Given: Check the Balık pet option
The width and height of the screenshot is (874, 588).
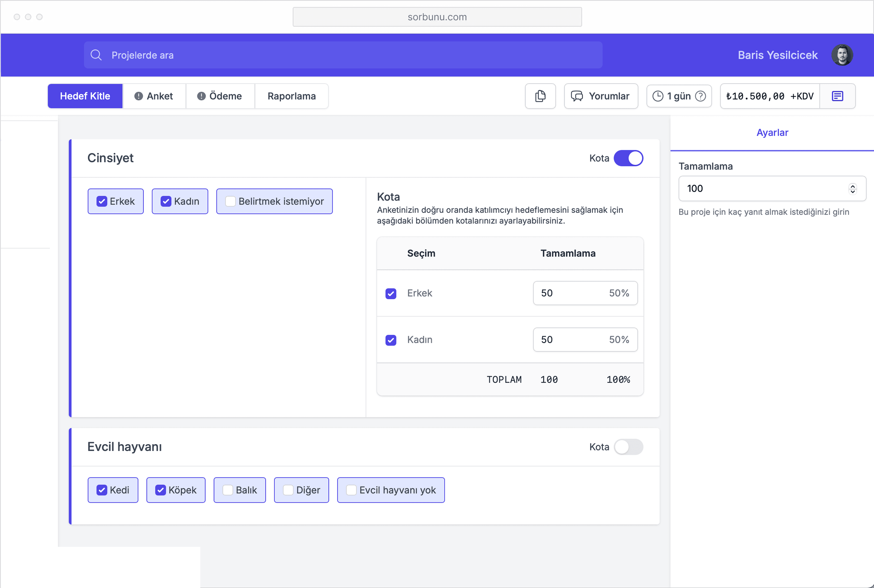Looking at the screenshot, I should coord(228,490).
